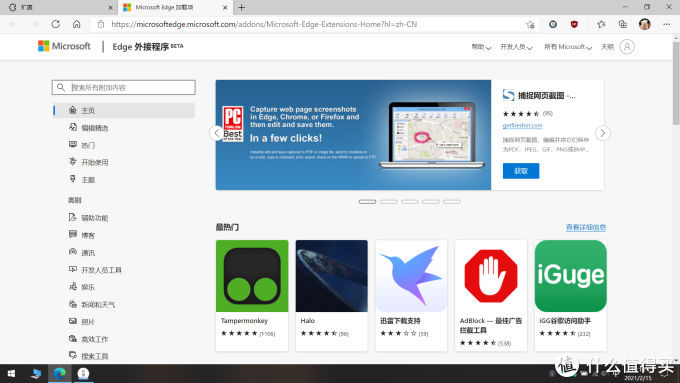The image size is (680, 383).
Task: Show previous carousel slide
Action: tap(216, 133)
